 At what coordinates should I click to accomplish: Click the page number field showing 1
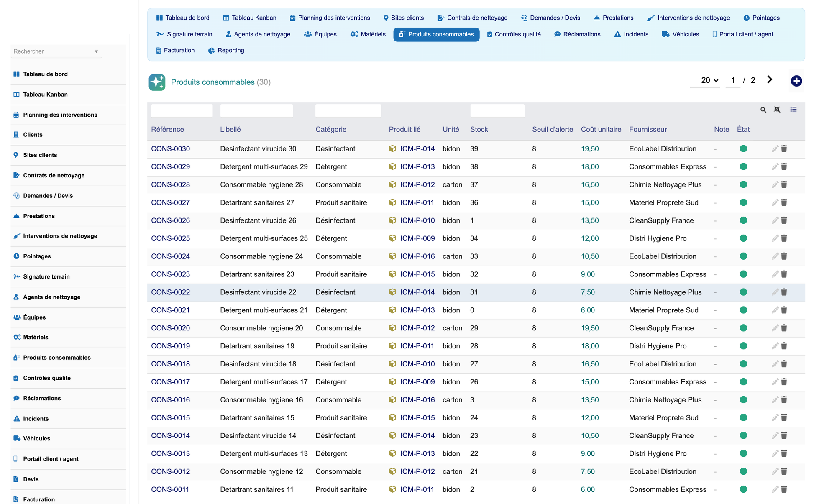[x=732, y=80]
